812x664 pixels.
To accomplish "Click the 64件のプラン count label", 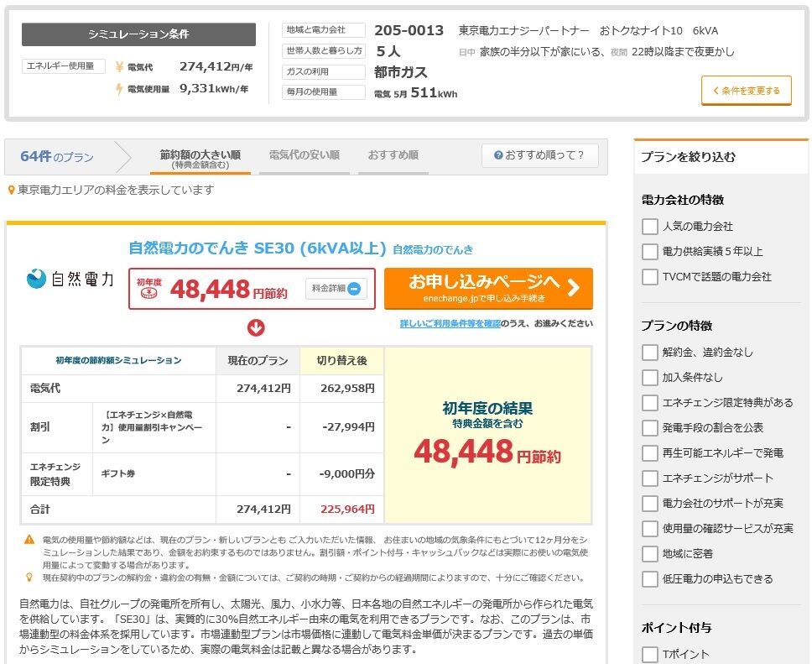I will pos(57,156).
